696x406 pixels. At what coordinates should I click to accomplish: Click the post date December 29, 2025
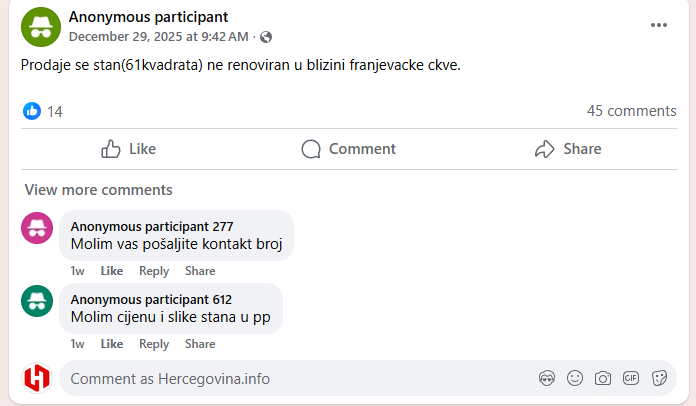coord(158,37)
